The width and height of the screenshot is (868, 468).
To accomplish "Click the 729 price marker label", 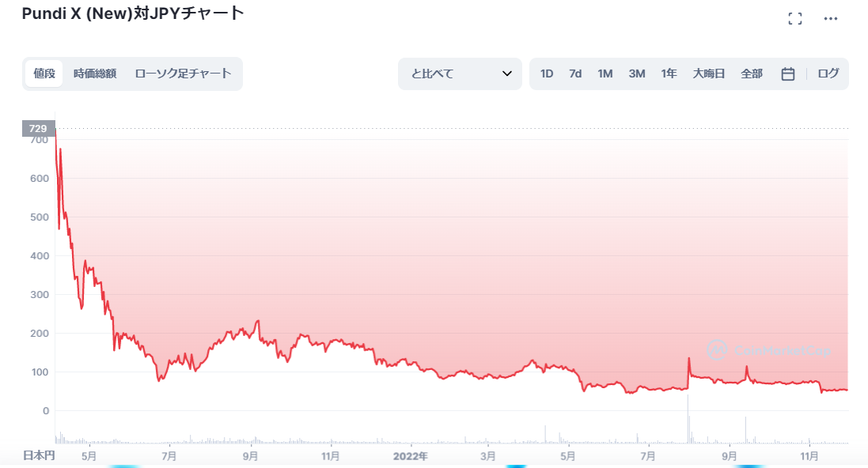I will [38, 128].
